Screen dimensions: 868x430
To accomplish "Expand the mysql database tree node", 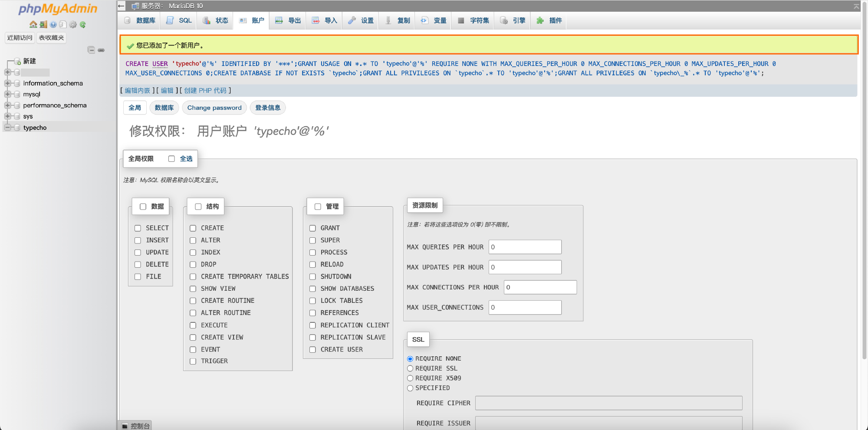I will click(x=7, y=94).
